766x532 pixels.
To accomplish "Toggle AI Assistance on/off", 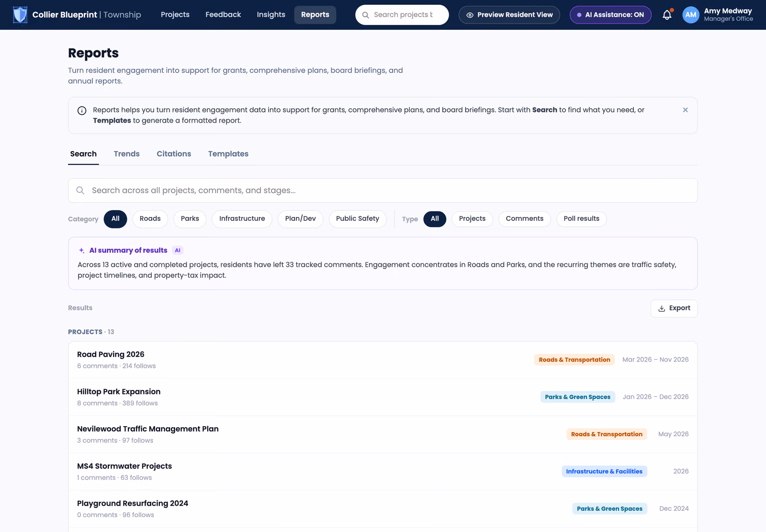I will pyautogui.click(x=610, y=15).
